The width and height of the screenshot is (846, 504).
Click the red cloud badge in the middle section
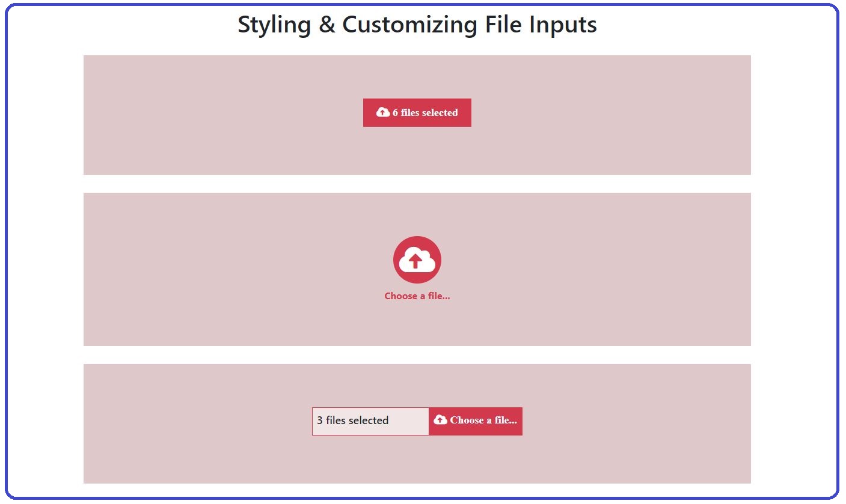coord(417,260)
